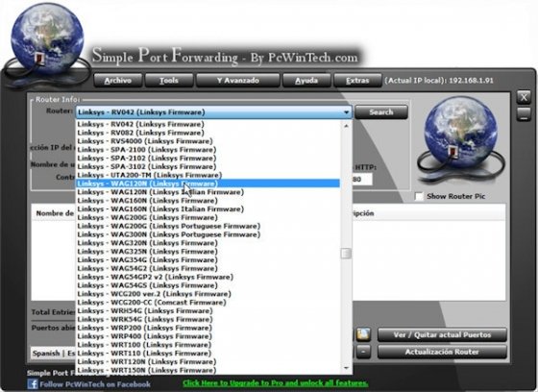This screenshot has width=538, height=392.
Task: Select Linksys - WCG200-CC (Comcast Firmware)
Action: pyautogui.click(x=208, y=303)
